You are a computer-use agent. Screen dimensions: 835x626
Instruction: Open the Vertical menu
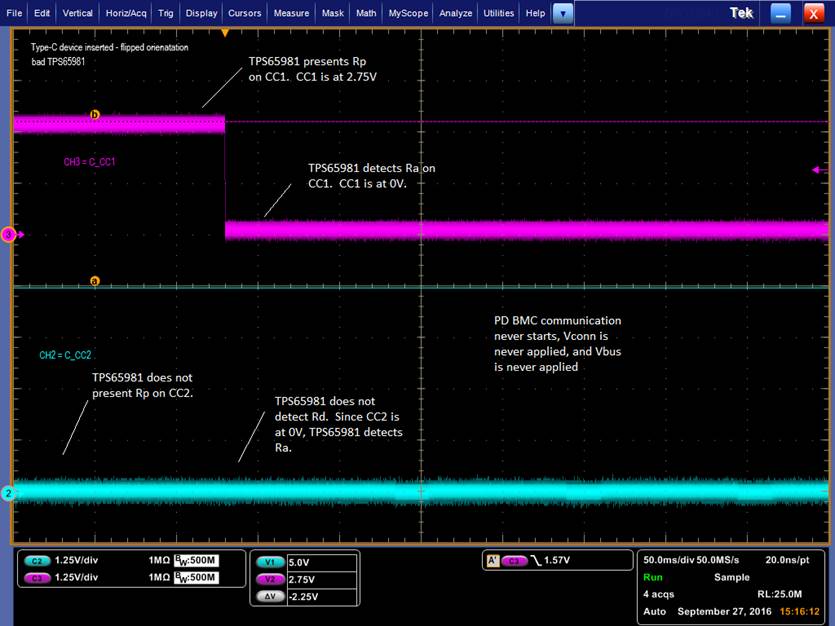[77, 13]
